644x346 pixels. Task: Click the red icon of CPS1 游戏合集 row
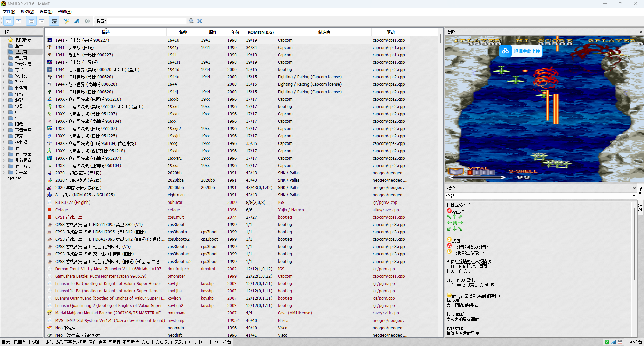[x=50, y=217]
